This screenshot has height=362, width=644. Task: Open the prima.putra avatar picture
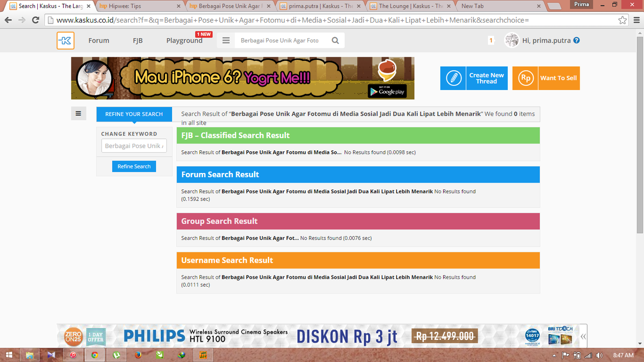512,40
